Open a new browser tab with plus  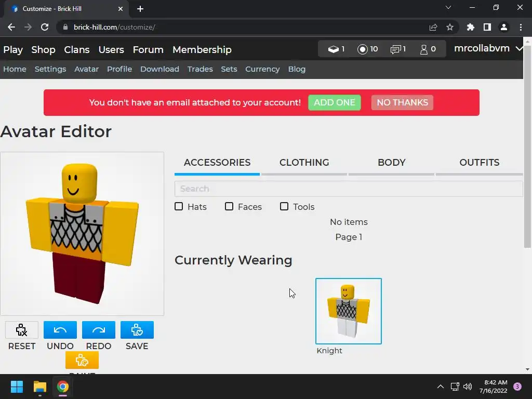click(x=140, y=9)
